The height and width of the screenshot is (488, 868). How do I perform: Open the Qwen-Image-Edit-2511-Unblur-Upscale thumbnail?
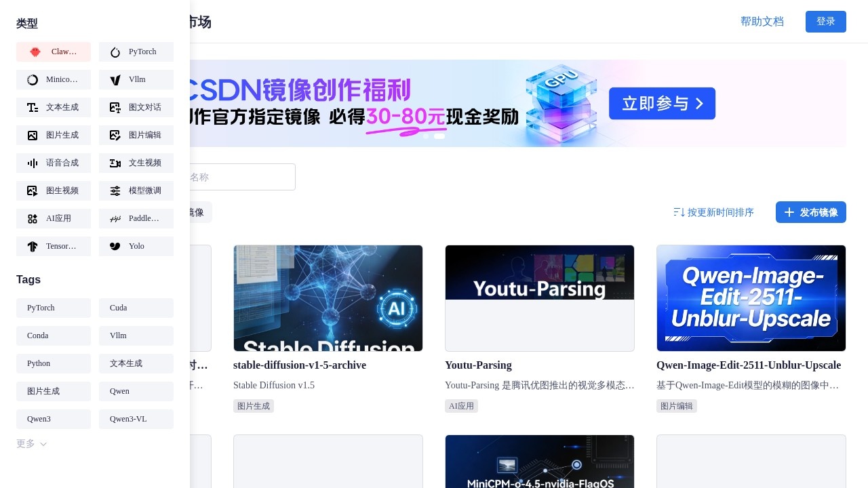point(751,298)
